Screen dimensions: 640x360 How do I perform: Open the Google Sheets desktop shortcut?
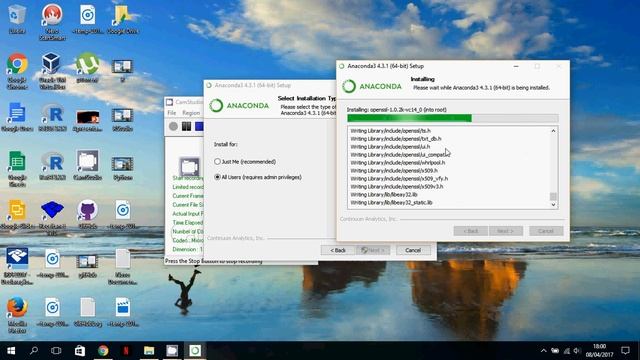pyautogui.click(x=17, y=169)
